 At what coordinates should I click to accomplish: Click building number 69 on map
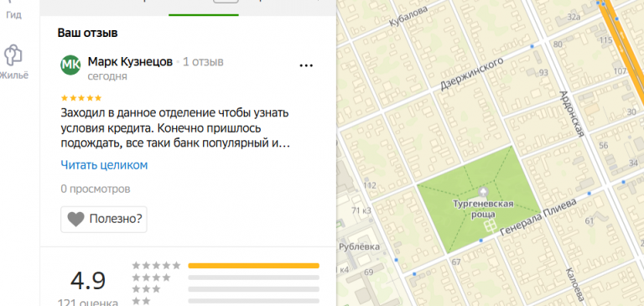click(x=368, y=272)
